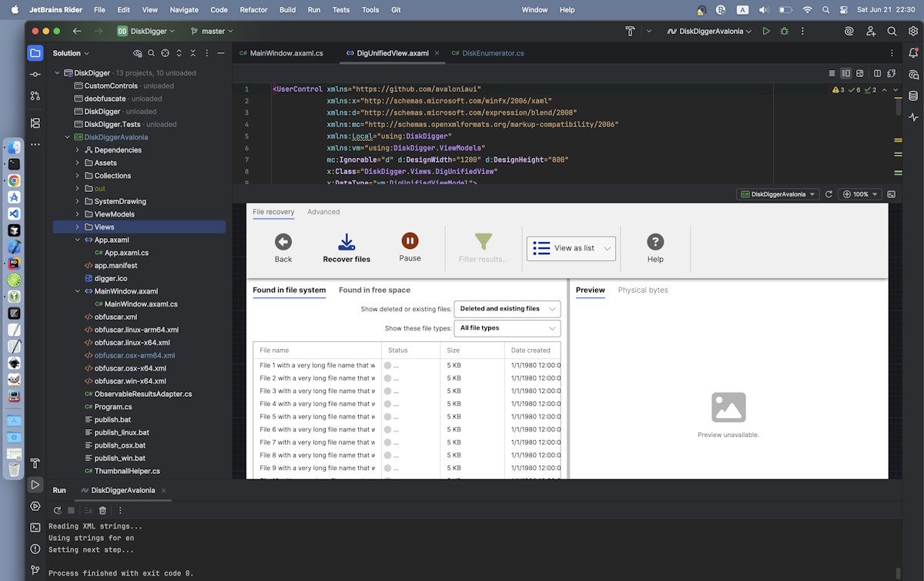This screenshot has height=581, width=924.
Task: Click Expand All in the Solution panel
Action: (x=179, y=53)
